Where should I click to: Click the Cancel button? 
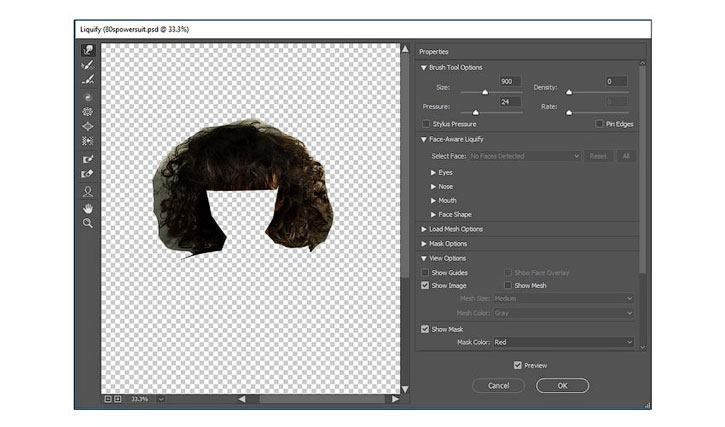498,385
